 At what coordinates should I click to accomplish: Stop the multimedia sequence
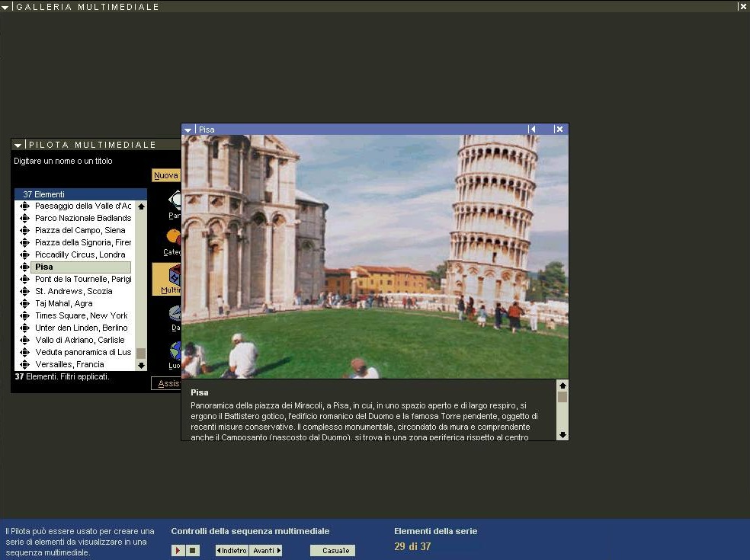click(193, 550)
